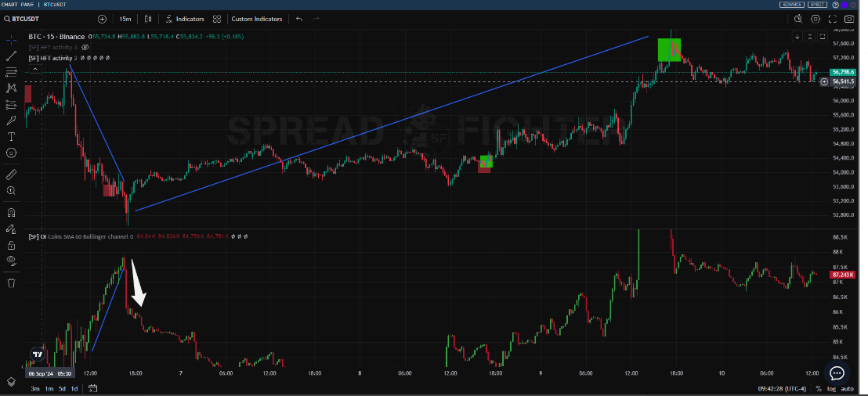The image size is (868, 396).
Task: Toggle magnet mode for drawings
Action: pos(11,212)
